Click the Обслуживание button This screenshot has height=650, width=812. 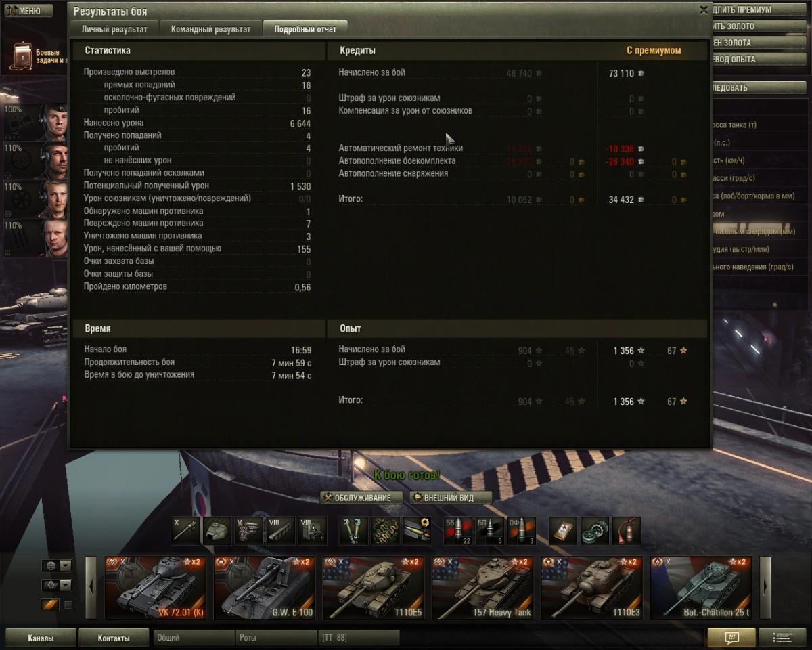coord(361,498)
